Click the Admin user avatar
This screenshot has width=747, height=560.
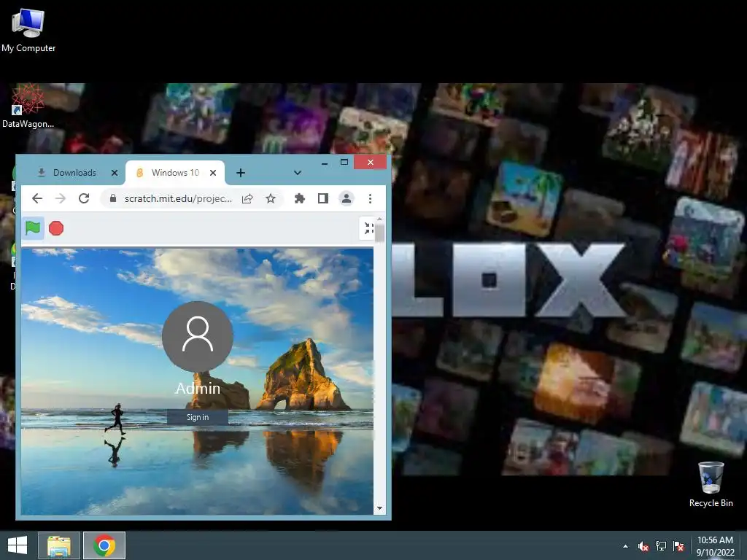[x=198, y=336]
